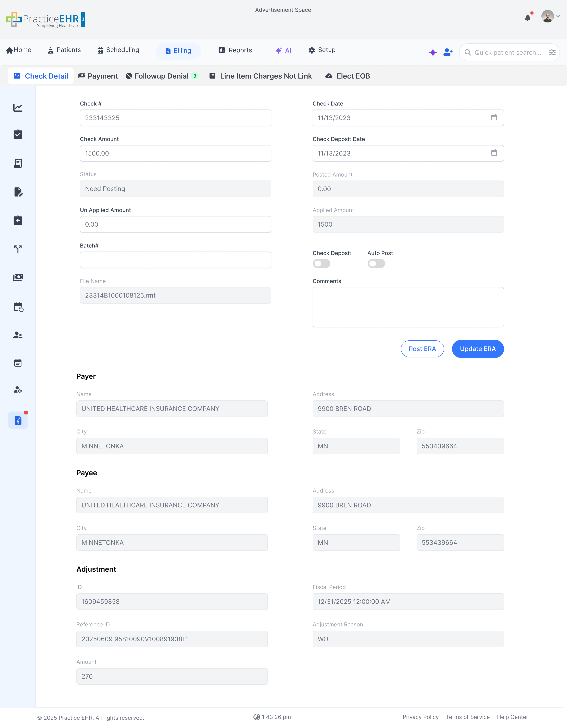
Task: Open the Check Date calendar picker
Action: (495, 118)
